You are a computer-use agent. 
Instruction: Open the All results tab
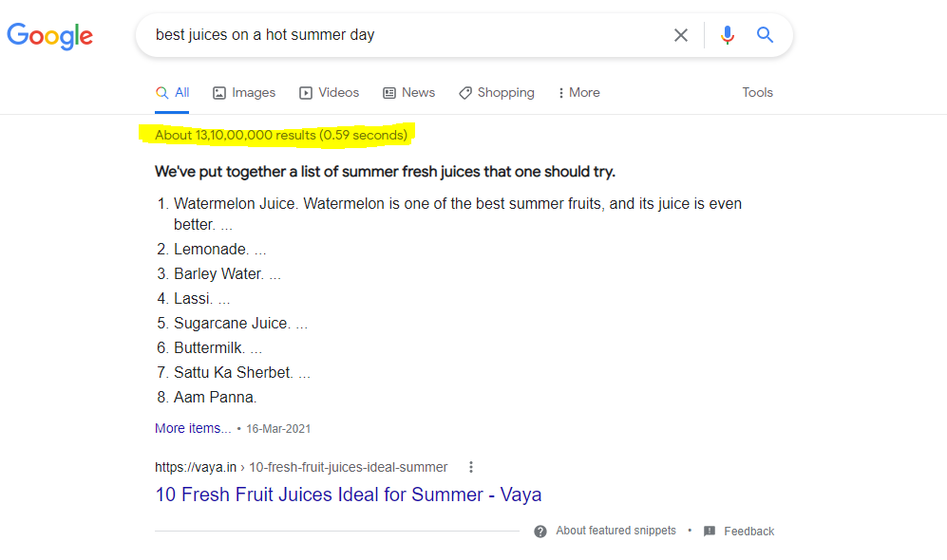pos(173,93)
